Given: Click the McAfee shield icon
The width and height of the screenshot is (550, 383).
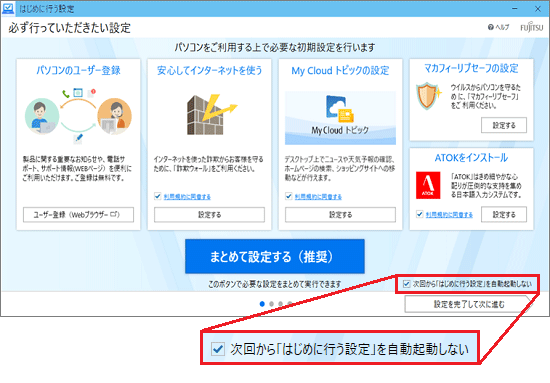Looking at the screenshot, I should [428, 96].
